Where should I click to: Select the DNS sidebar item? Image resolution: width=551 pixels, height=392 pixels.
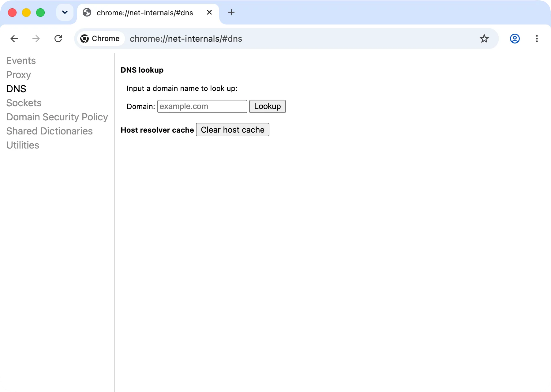pos(16,89)
